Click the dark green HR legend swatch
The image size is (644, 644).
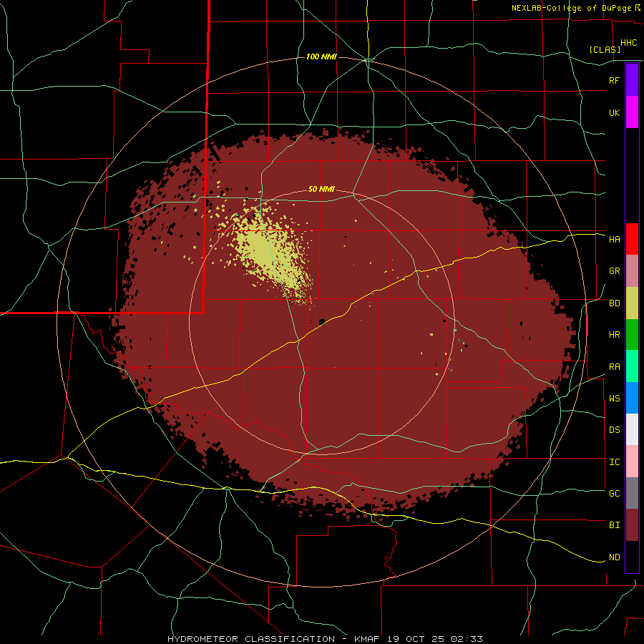coord(632,334)
